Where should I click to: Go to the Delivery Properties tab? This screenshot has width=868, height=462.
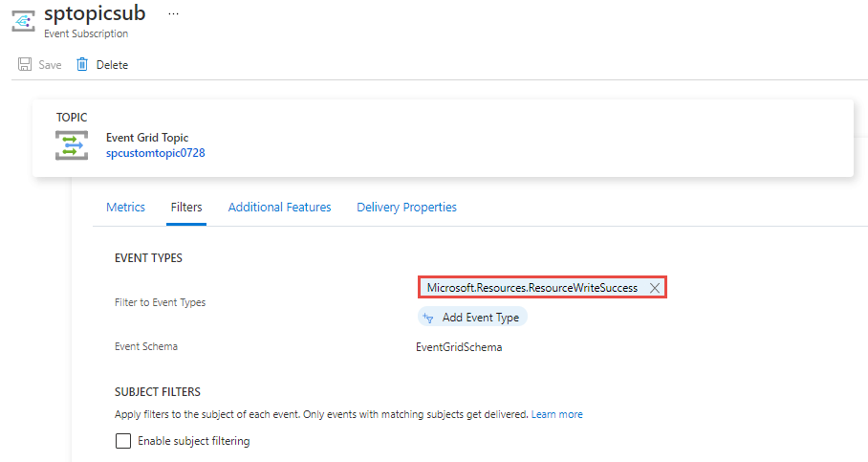406,207
